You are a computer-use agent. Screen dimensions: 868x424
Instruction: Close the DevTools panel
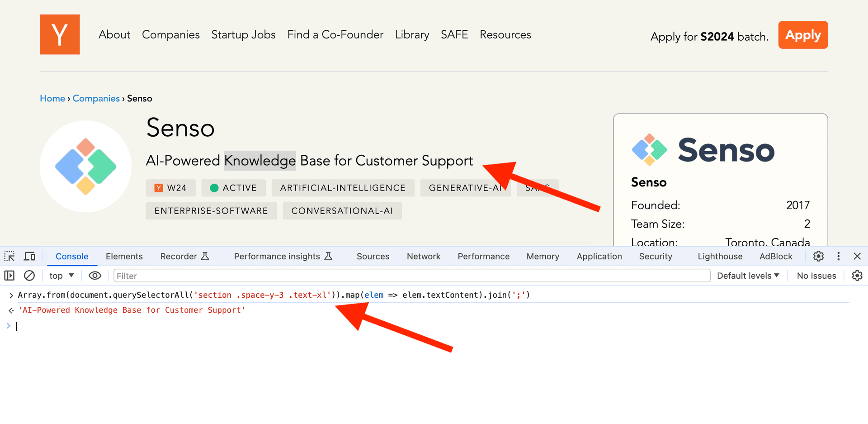pos(857,256)
